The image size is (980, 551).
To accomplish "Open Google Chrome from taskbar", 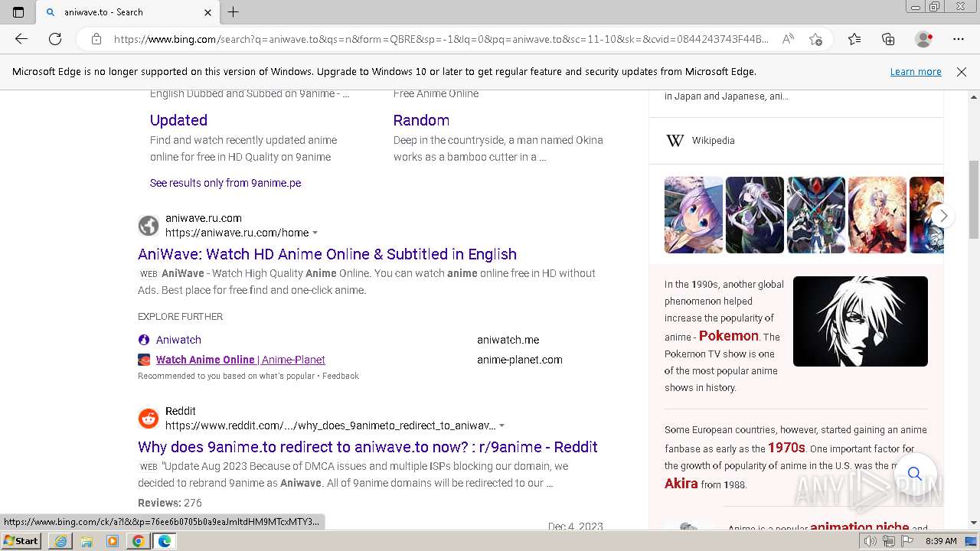I will [138, 541].
